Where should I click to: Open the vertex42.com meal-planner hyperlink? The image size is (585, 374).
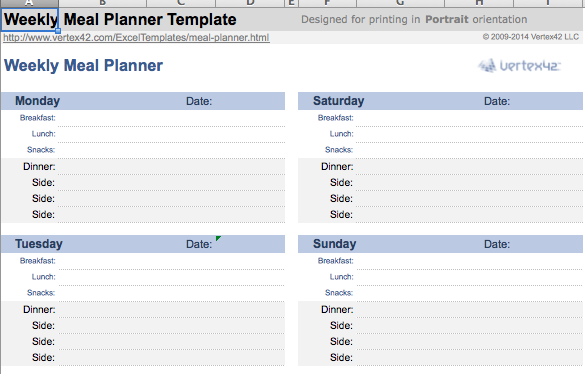(136, 38)
